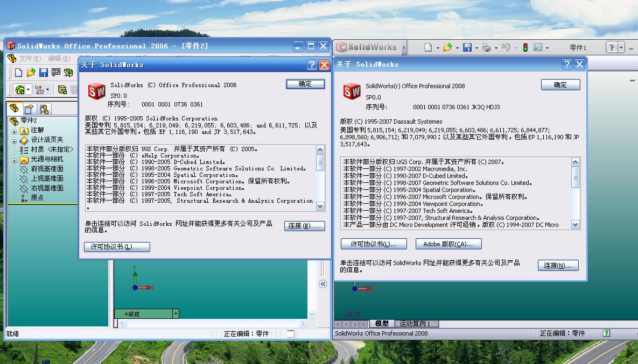Click the What's This help button in 2006 About dialog
This screenshot has width=638, height=364.
click(x=312, y=65)
